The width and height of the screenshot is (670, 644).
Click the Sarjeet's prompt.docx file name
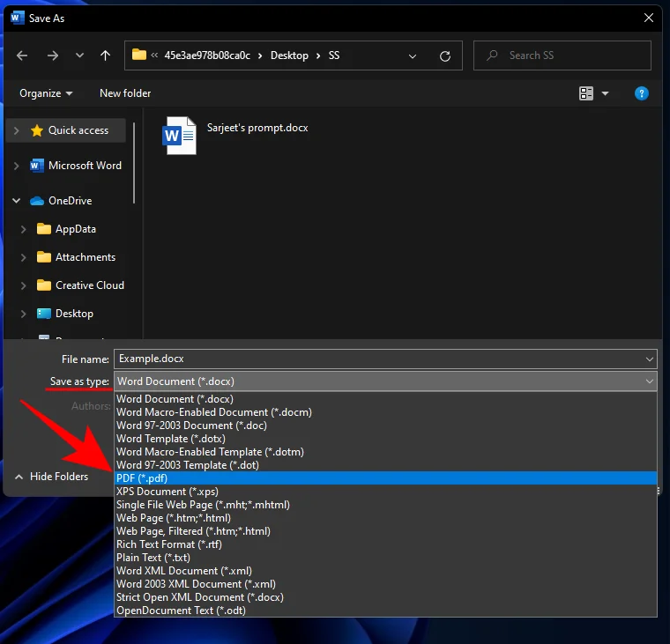257,128
